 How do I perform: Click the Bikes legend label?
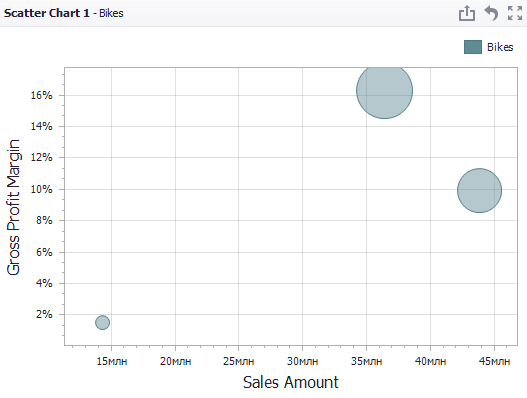500,47
